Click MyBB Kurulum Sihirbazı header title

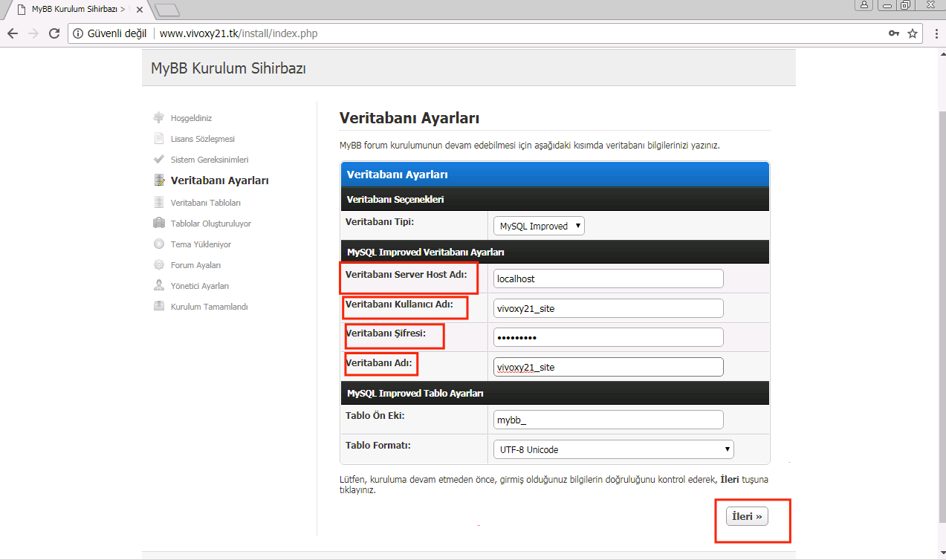point(228,68)
